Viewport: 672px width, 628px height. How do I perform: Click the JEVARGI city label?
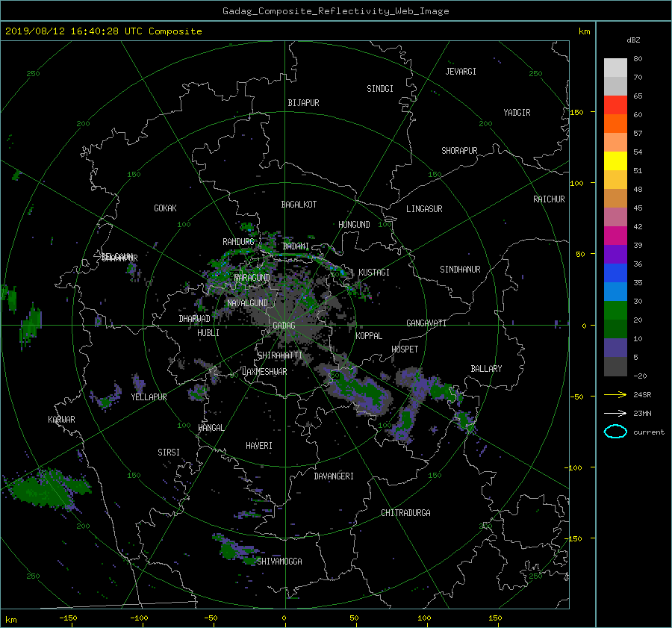coord(461,72)
